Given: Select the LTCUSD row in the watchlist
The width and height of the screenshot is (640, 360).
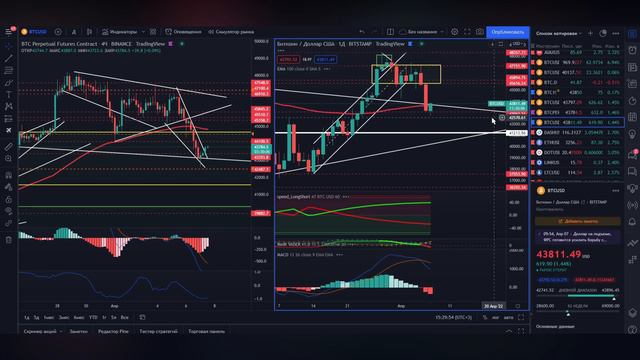Looking at the screenshot, I should pos(578,172).
